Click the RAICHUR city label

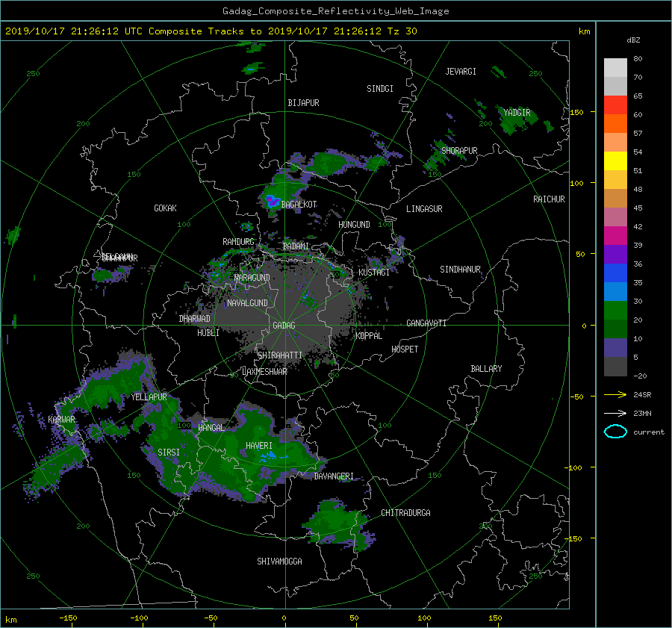pyautogui.click(x=549, y=199)
